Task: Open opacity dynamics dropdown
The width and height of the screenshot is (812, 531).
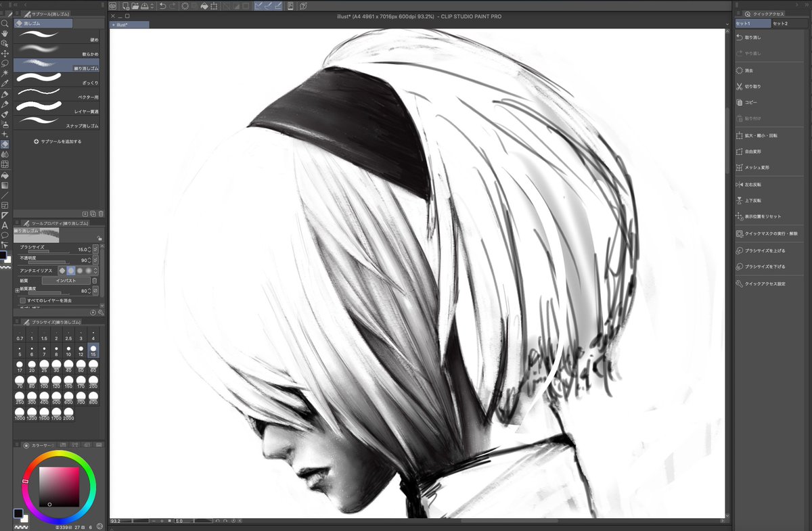Action: [x=95, y=260]
